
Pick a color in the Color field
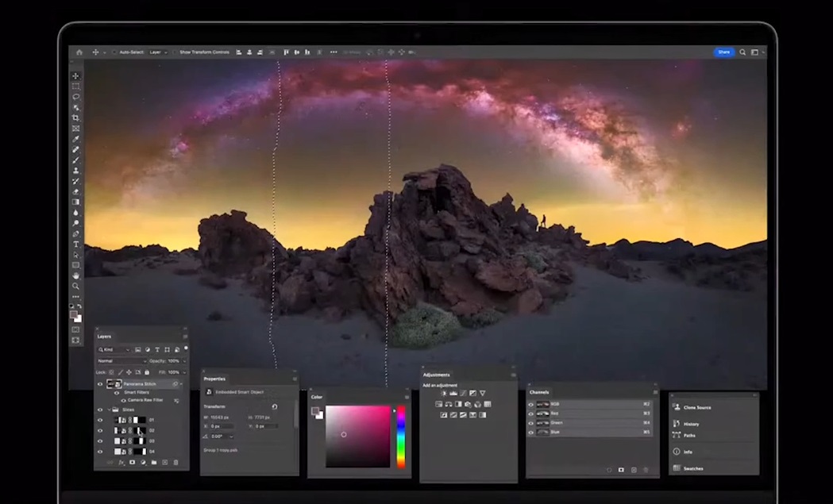[x=357, y=437]
